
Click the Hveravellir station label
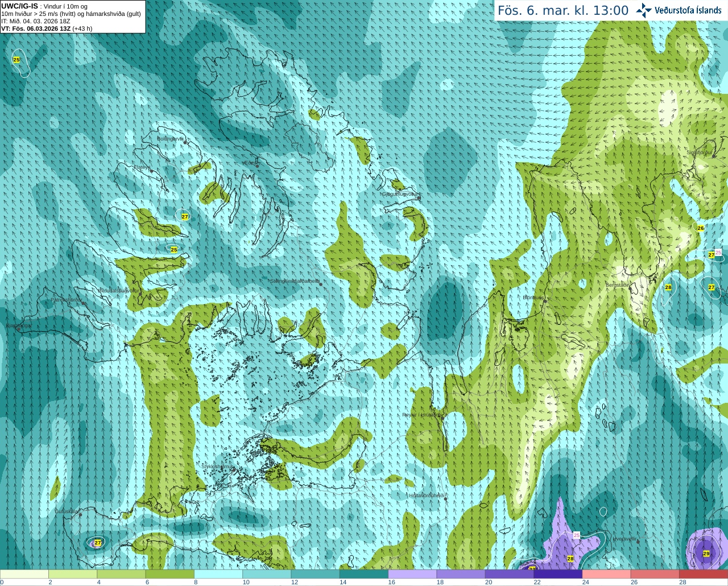point(624,539)
